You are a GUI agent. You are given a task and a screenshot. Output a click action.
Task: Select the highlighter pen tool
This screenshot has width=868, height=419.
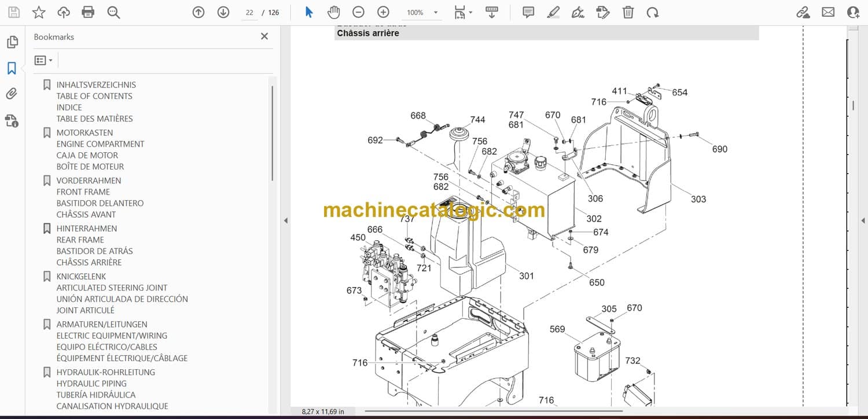pos(553,12)
